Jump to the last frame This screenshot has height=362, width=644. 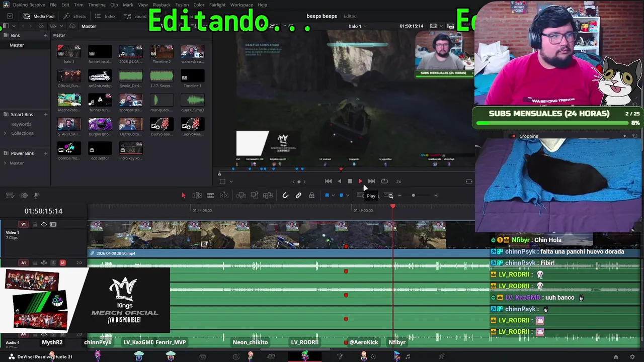point(371,182)
